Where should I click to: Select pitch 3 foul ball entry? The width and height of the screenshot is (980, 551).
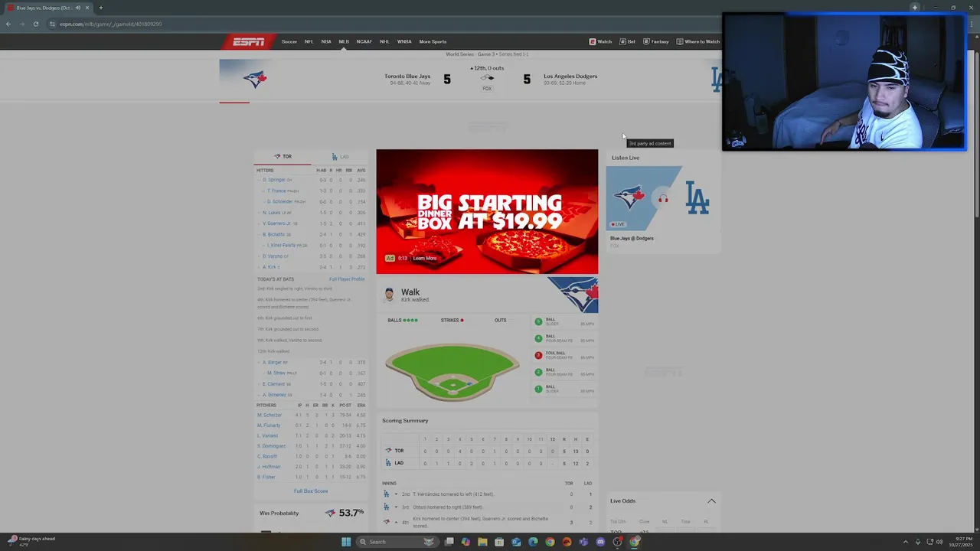tap(565, 355)
